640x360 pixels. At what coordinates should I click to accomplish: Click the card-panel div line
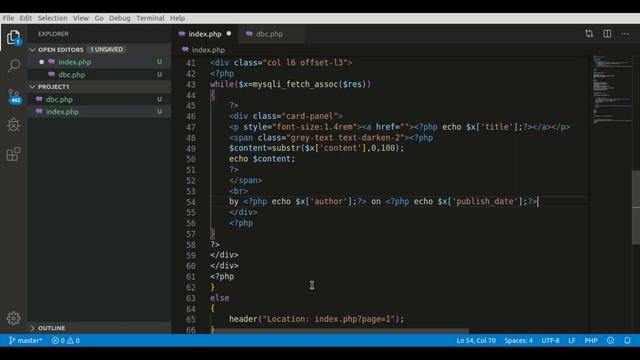coord(286,116)
